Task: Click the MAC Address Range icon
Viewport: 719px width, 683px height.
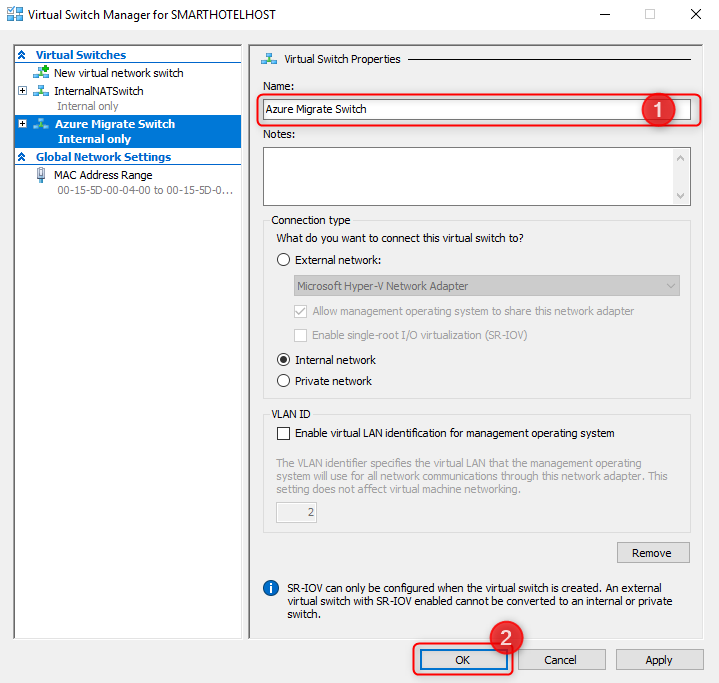Action: [41, 175]
